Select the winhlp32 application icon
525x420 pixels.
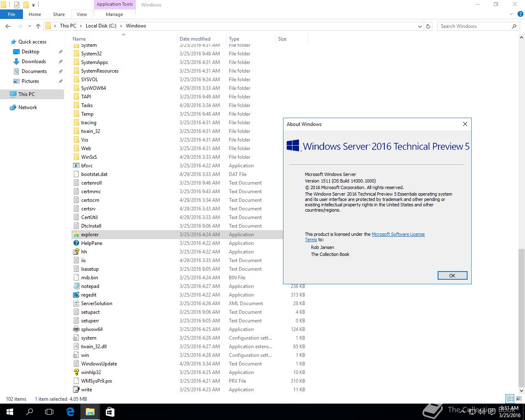click(76, 372)
